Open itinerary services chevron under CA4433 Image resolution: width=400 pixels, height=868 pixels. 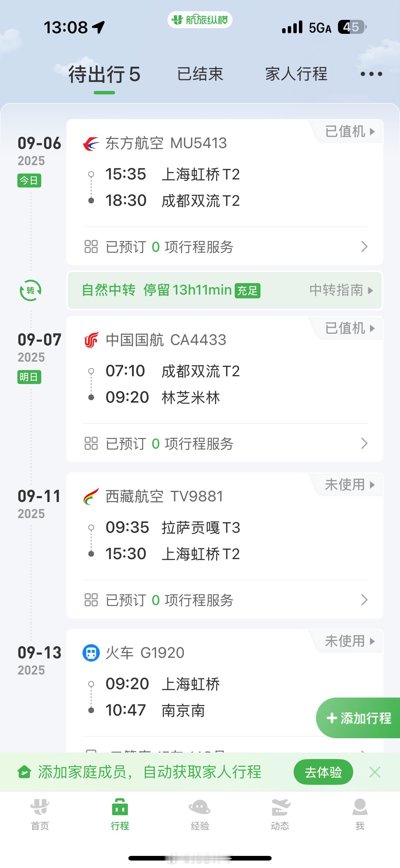tap(364, 443)
